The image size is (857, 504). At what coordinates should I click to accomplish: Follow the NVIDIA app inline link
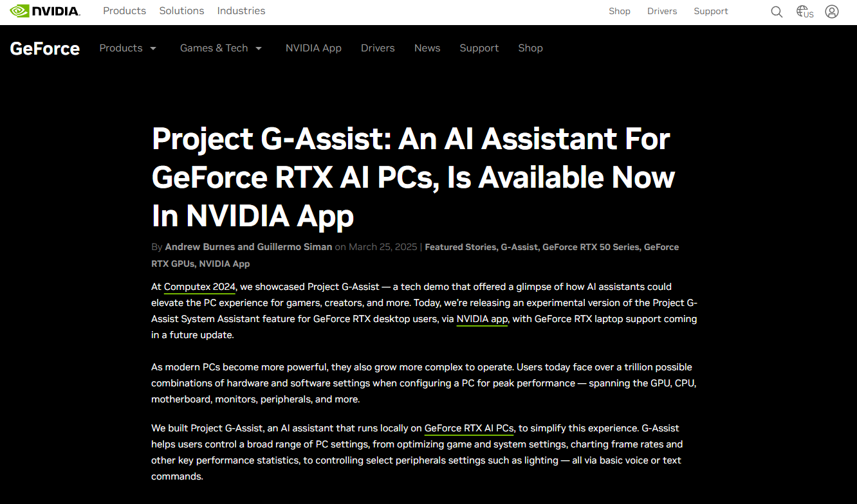pos(483,319)
